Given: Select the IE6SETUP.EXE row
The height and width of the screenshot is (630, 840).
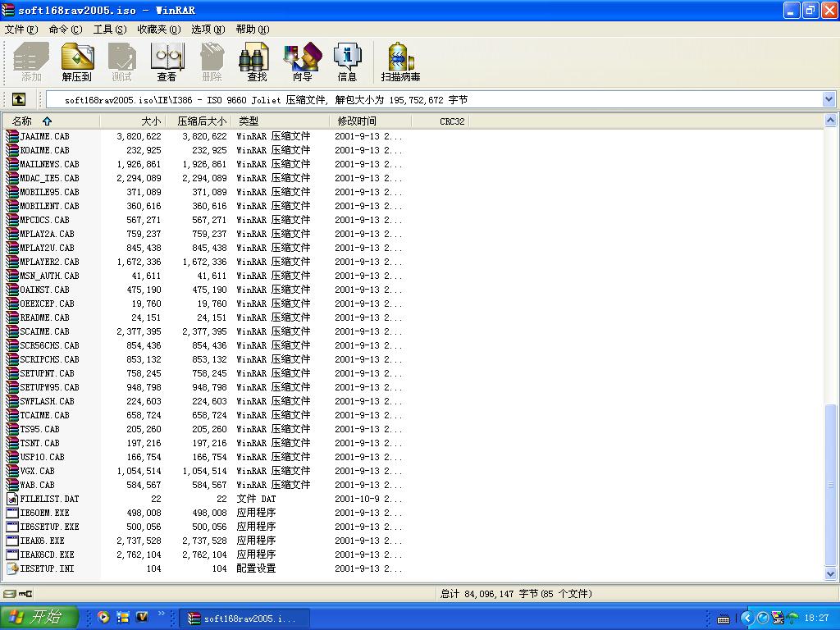Looking at the screenshot, I should pos(203,527).
